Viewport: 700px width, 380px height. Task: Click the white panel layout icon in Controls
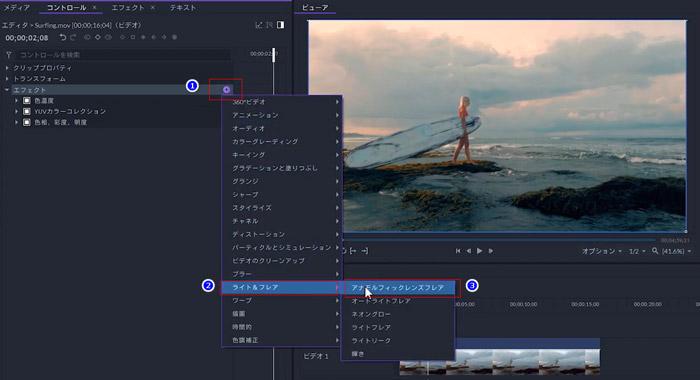pyautogui.click(x=280, y=25)
